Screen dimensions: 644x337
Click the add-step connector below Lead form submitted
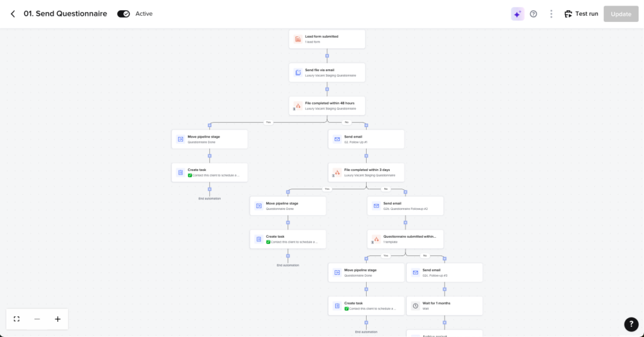pyautogui.click(x=327, y=56)
